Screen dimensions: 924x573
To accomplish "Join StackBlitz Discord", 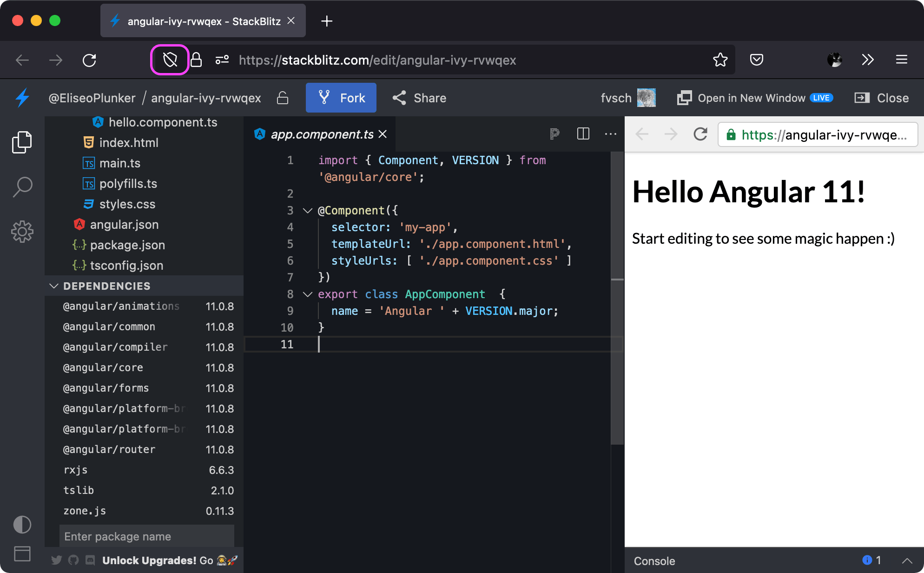I will point(90,560).
